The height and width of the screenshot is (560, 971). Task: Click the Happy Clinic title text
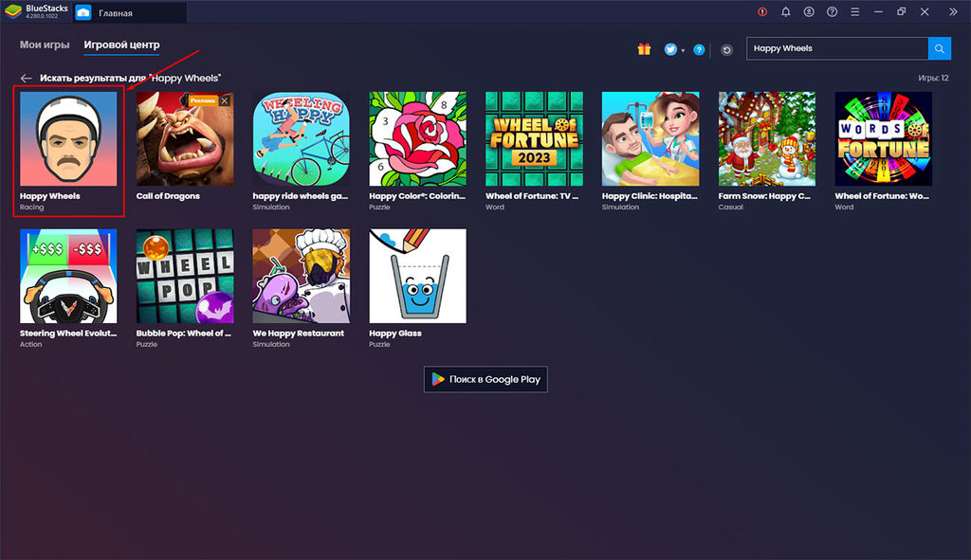point(650,196)
